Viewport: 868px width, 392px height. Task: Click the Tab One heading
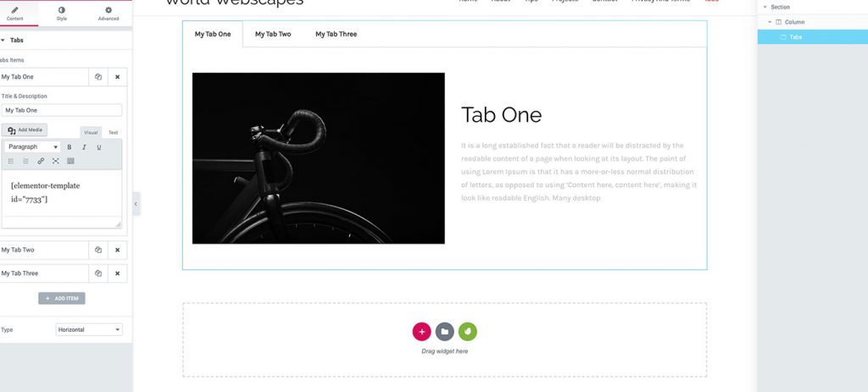(x=502, y=115)
